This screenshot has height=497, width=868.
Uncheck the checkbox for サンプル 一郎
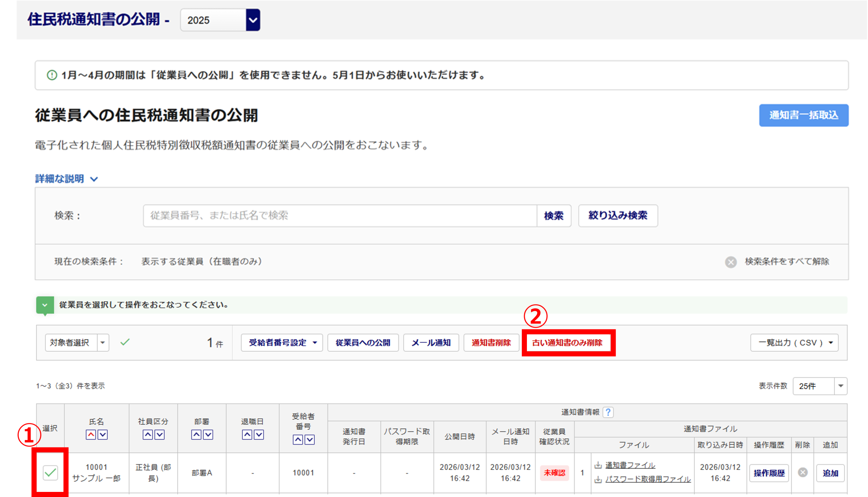coord(50,473)
